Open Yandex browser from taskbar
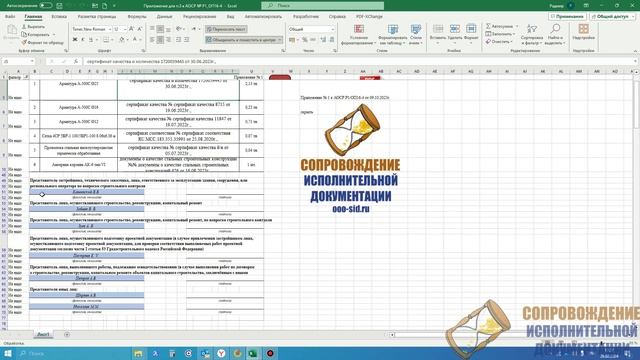The width and height of the screenshot is (640, 360). (x=221, y=353)
